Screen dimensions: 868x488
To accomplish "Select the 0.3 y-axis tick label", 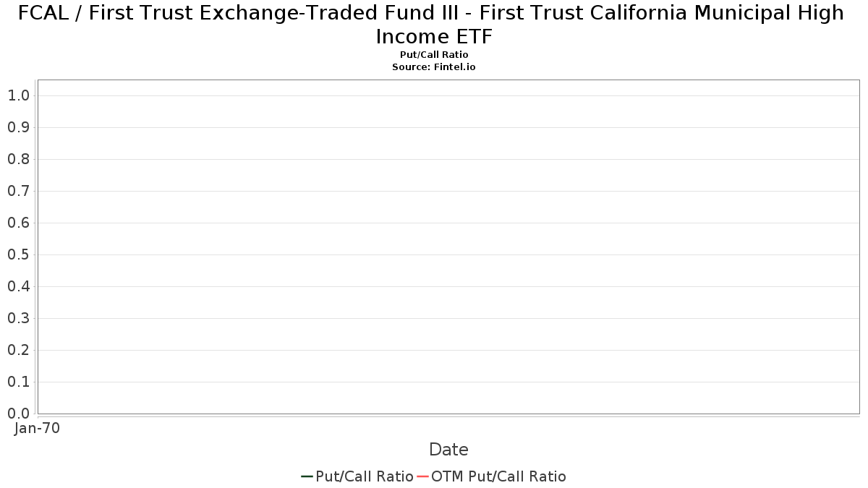I will click(x=18, y=318).
